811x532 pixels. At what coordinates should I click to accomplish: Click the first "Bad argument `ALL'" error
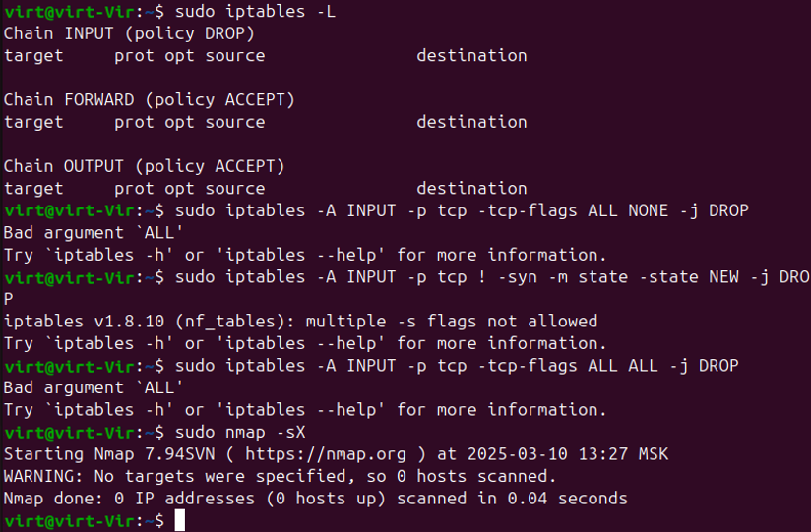94,233
